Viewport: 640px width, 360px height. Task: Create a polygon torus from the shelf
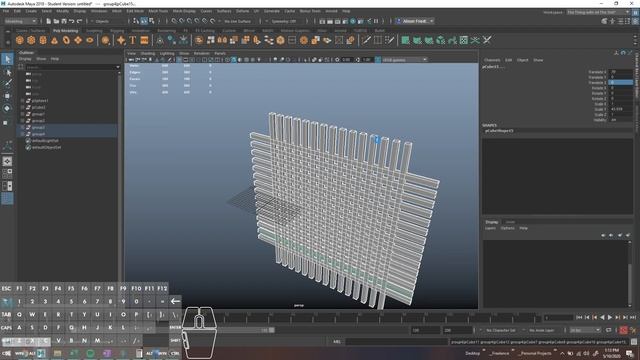click(66, 40)
